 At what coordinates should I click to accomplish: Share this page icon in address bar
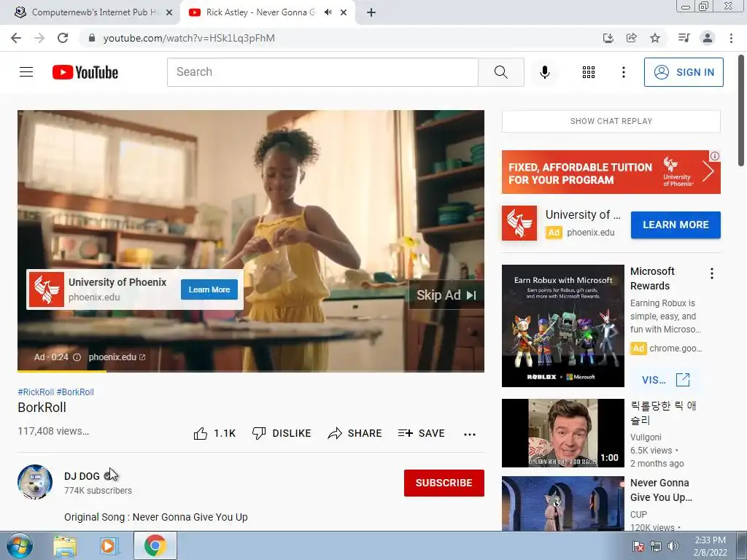(631, 38)
